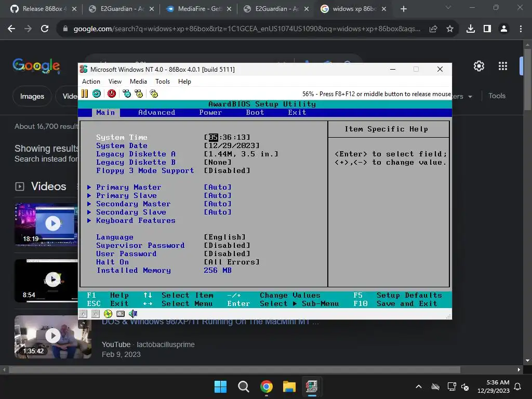Expand Primary Master sub-menu
The image size is (532, 399).
coord(129,187)
